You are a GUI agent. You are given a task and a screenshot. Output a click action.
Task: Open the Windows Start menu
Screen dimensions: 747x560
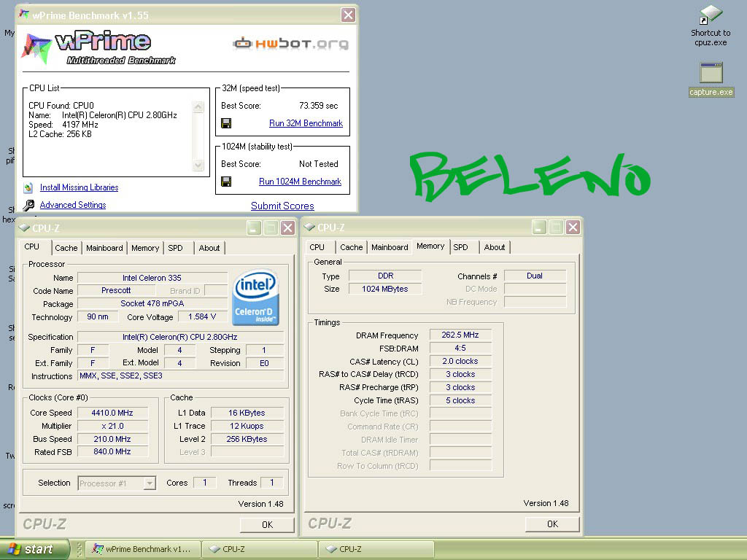pos(34,549)
